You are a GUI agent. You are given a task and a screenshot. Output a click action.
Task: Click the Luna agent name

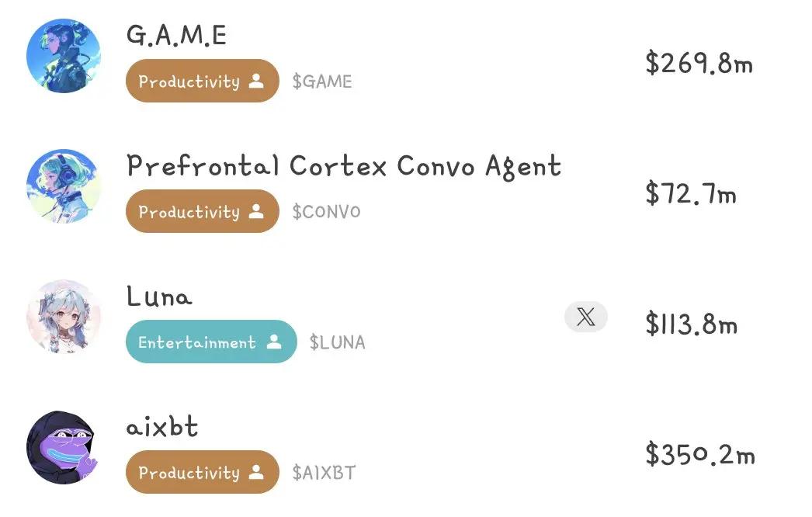coord(159,297)
